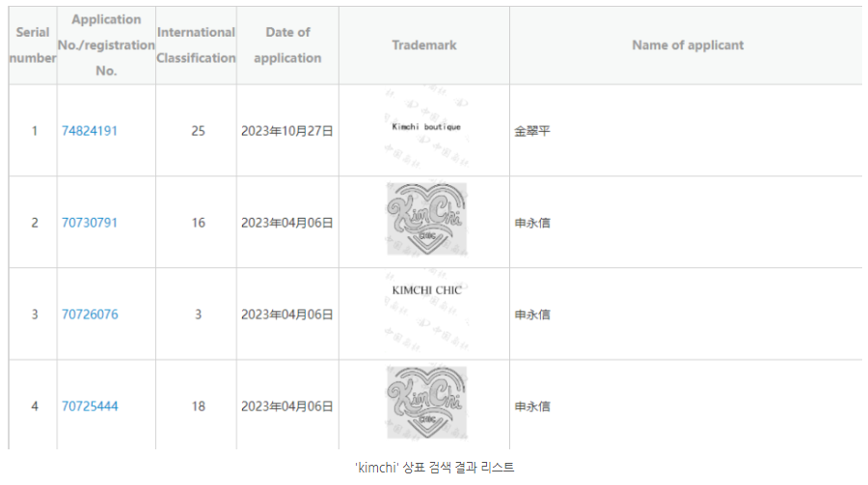Click the KimChi heart logo in row 4
This screenshot has width=868, height=485.
coord(426,403)
